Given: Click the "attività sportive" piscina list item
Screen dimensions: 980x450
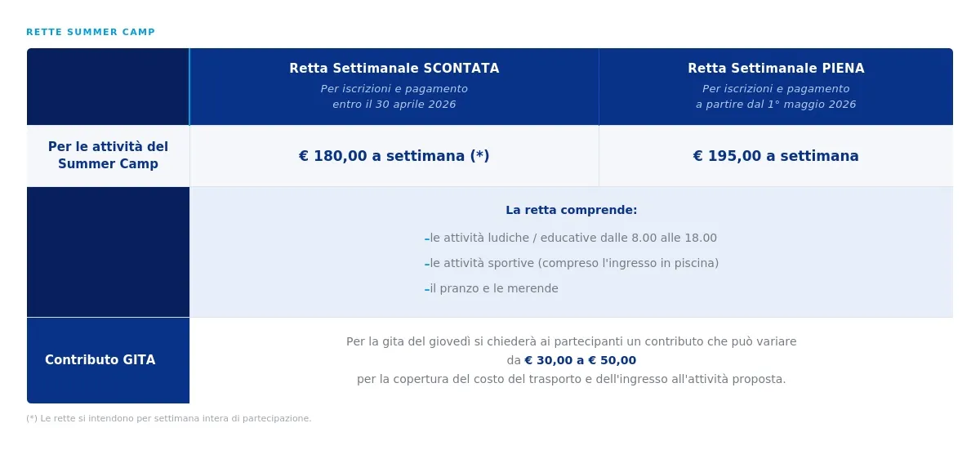Looking at the screenshot, I should click(574, 263).
